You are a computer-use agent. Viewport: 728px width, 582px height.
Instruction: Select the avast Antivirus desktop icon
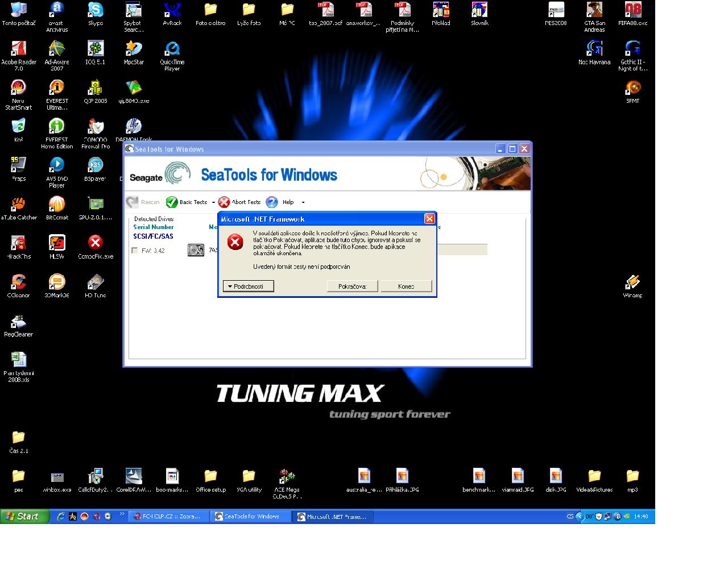click(x=57, y=17)
